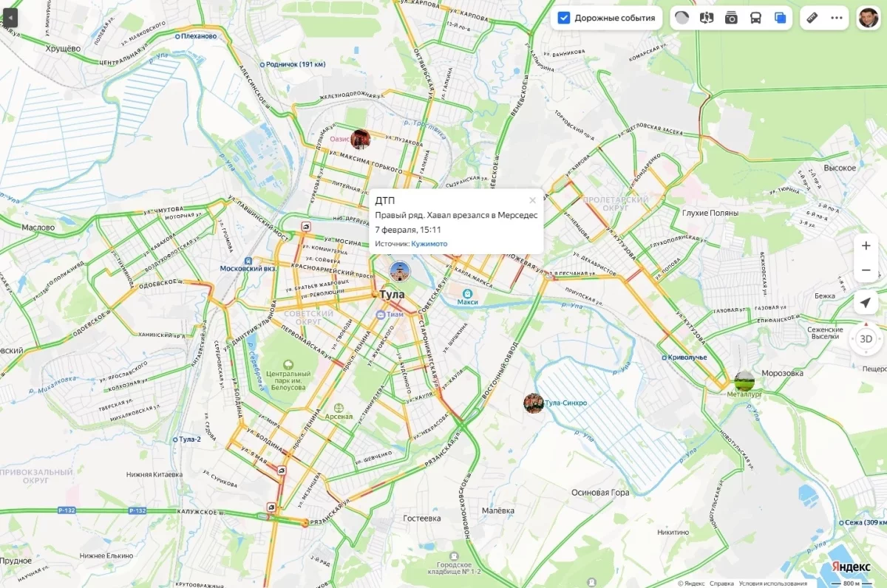Zoom in with the plus button

(x=866, y=246)
